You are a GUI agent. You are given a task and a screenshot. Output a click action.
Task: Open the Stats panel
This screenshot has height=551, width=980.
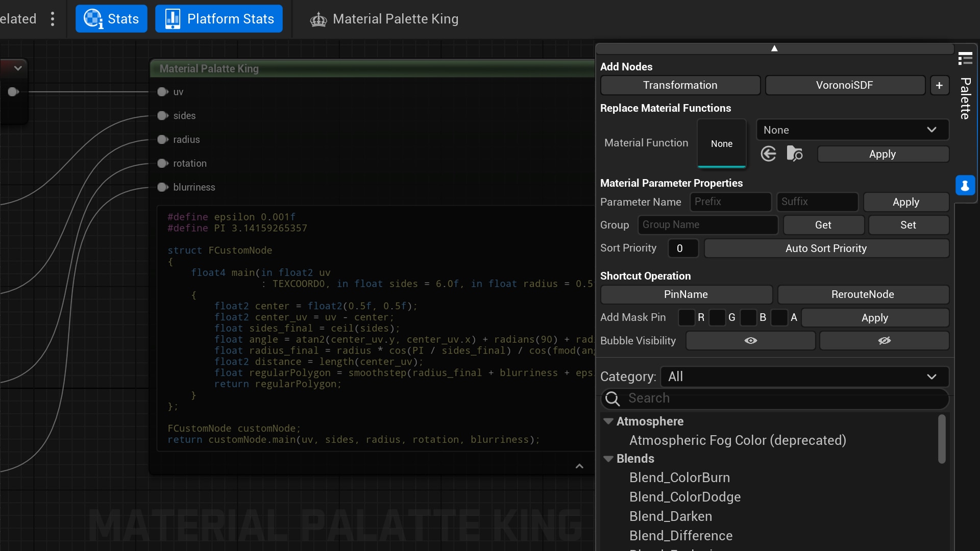(111, 18)
